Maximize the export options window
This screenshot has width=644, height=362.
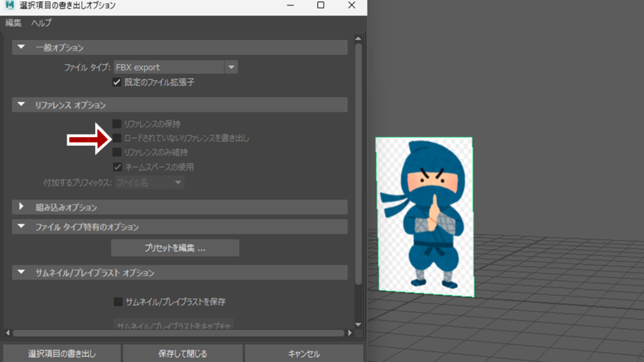tap(321, 5)
